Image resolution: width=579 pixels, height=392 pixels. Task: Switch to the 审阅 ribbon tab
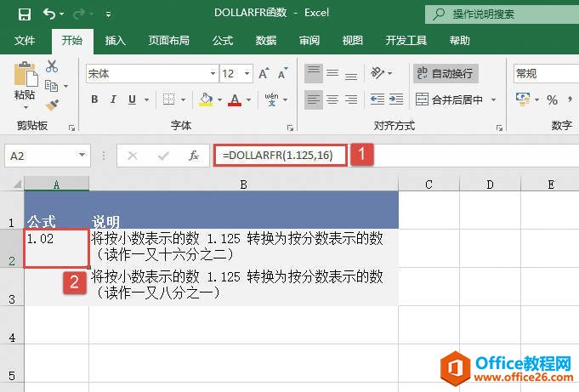(x=309, y=40)
